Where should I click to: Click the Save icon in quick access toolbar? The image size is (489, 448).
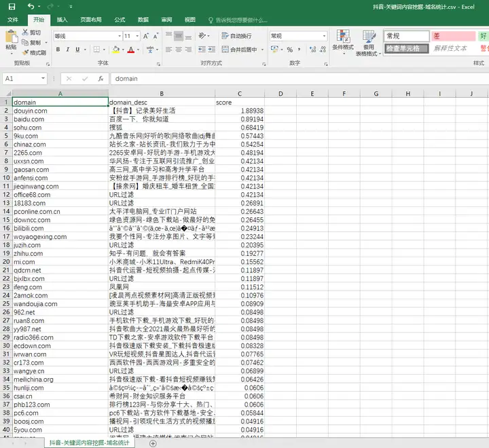12,6
